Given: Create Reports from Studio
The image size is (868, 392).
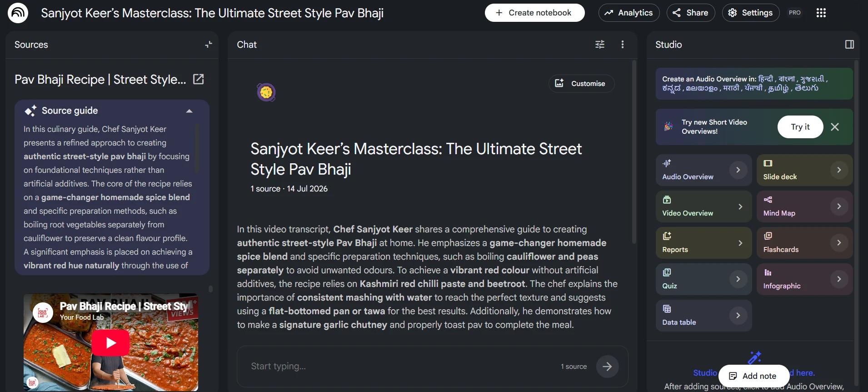Looking at the screenshot, I should pos(703,243).
